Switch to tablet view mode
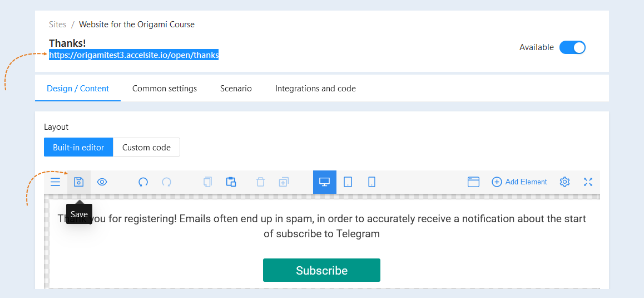Image resolution: width=644 pixels, height=298 pixels. coord(348,182)
